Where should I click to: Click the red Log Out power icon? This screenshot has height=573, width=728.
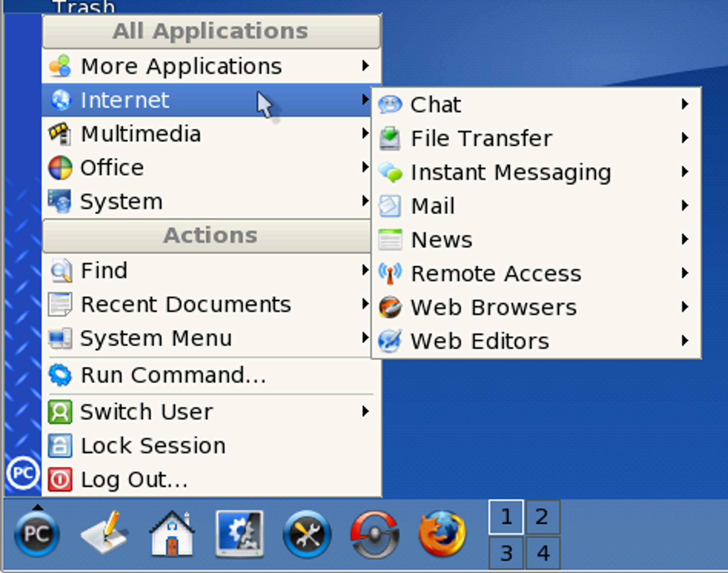tap(60, 479)
